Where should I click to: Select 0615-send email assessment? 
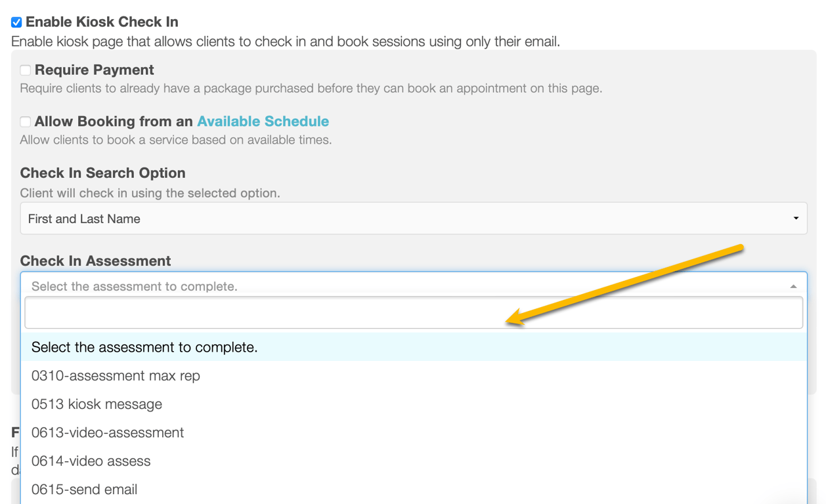coord(84,490)
